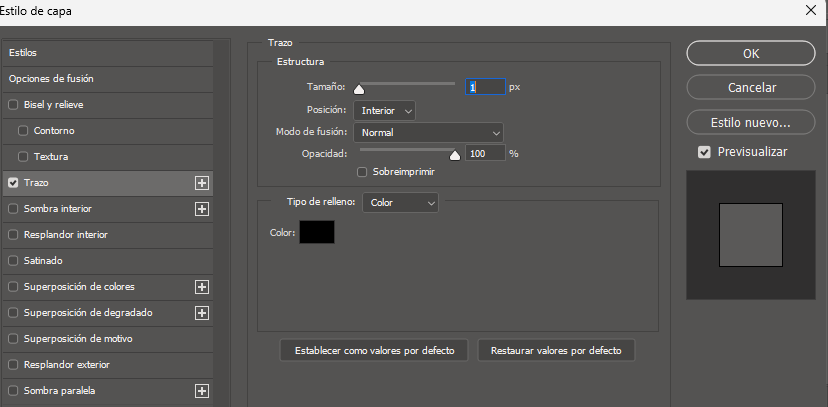Open the black stroke Color swatch
828x407 pixels.
[x=317, y=232]
